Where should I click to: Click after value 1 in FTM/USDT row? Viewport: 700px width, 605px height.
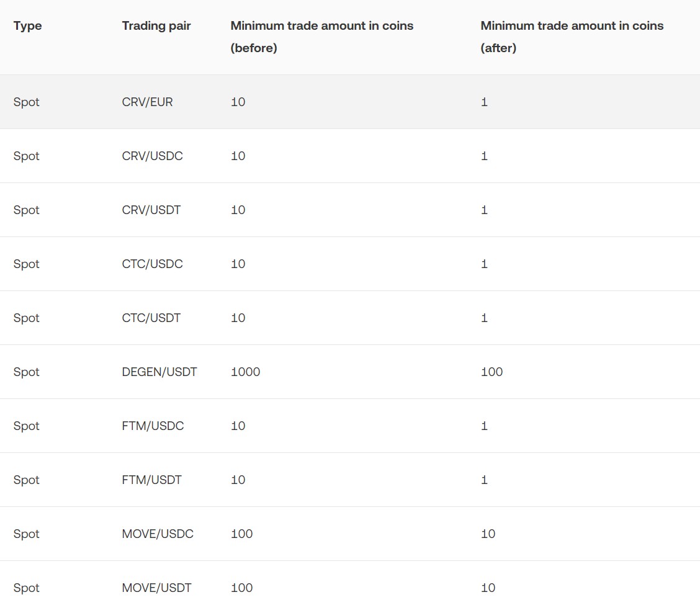(485, 480)
